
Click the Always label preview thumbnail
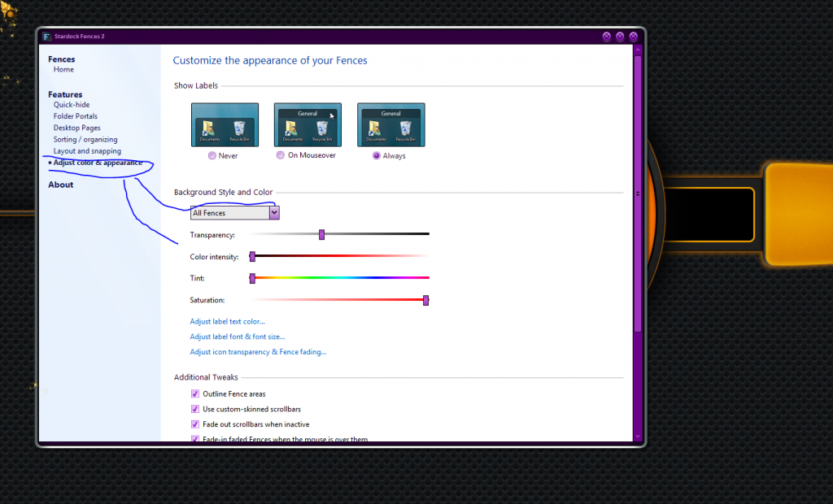[391, 125]
